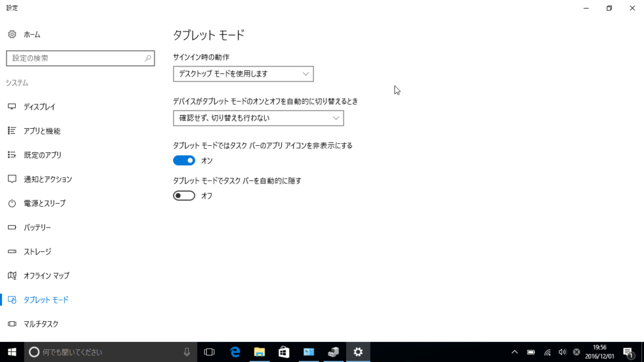Click the マルチタスク icon
This screenshot has width=644, height=362.
12,324
